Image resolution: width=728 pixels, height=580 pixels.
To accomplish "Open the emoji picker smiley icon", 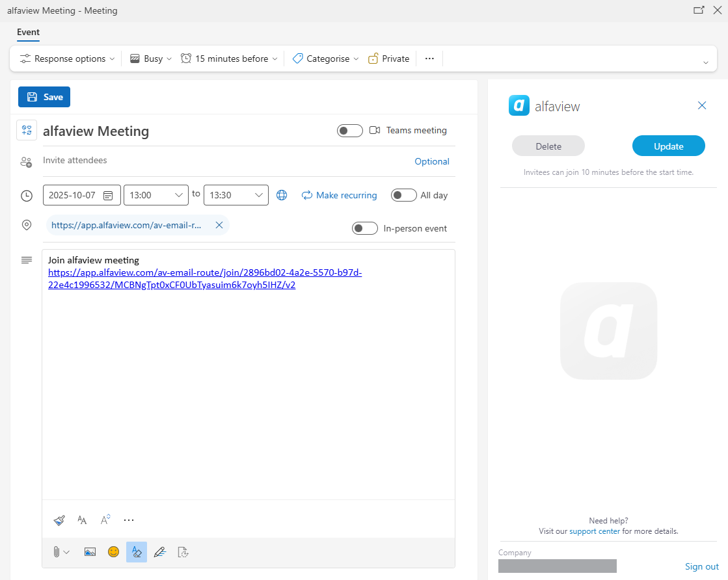I will [x=113, y=552].
